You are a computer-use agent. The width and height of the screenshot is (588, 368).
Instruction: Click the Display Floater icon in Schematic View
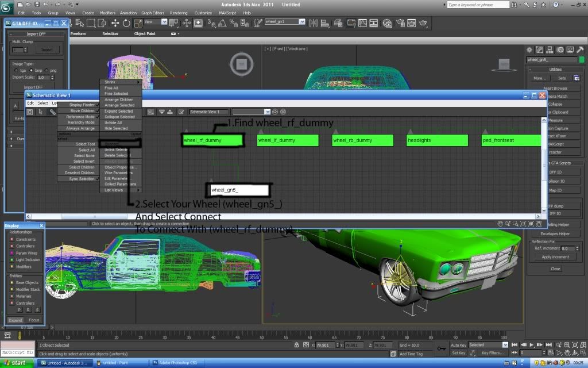point(30,112)
